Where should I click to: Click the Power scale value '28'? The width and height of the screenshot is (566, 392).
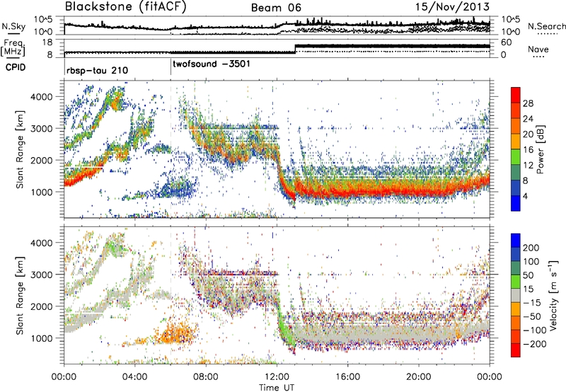pos(528,103)
